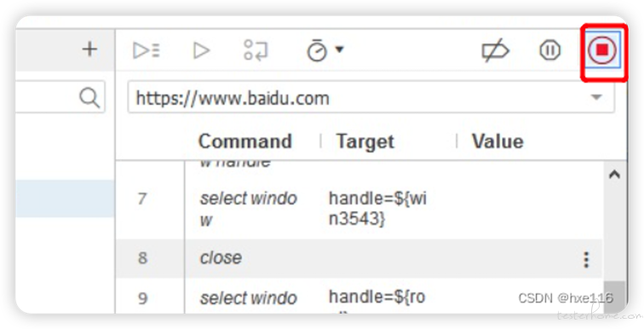Expand the base URL dropdown arrow
The image size is (644, 329).
coord(596,97)
